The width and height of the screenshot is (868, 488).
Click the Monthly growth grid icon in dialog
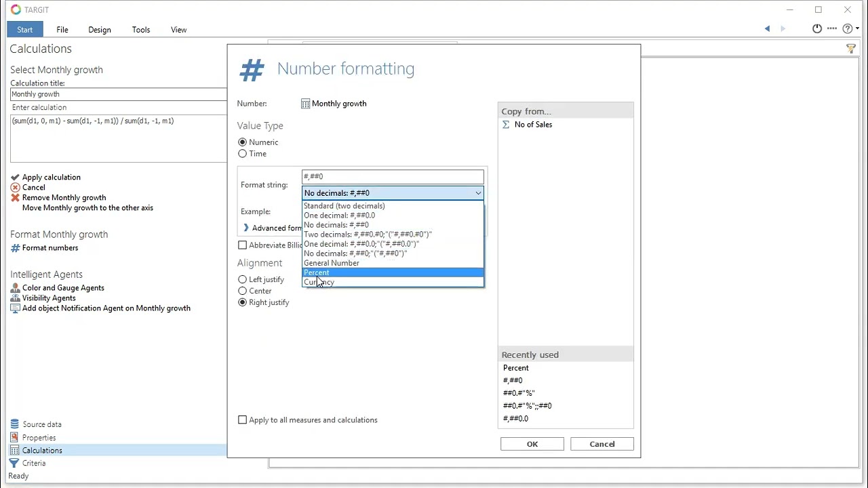tap(306, 104)
